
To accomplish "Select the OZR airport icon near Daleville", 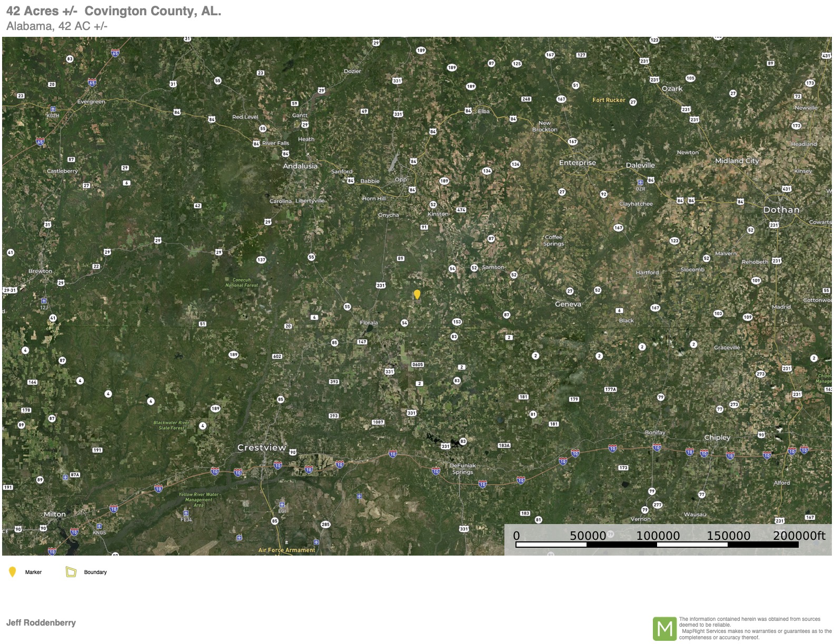I will tap(640, 183).
